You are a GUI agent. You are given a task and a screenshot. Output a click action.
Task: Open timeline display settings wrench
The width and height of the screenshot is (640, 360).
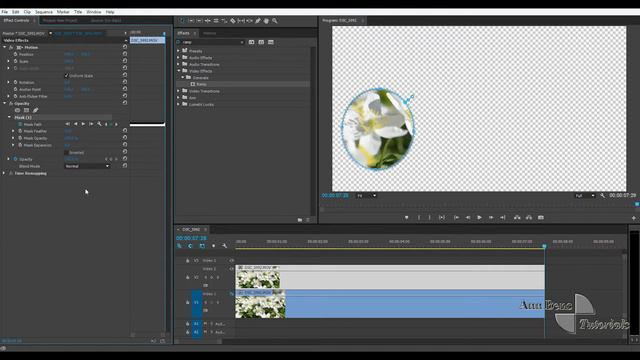224,246
